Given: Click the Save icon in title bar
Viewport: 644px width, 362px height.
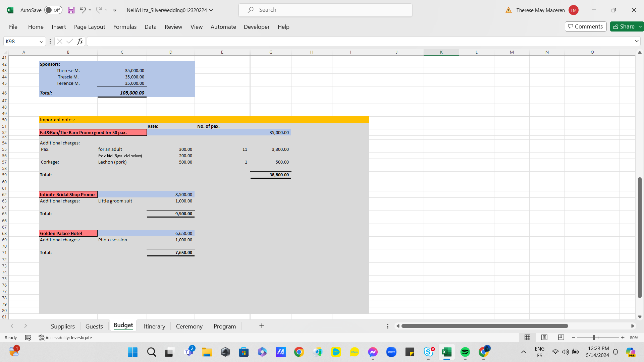Looking at the screenshot, I should (x=71, y=10).
